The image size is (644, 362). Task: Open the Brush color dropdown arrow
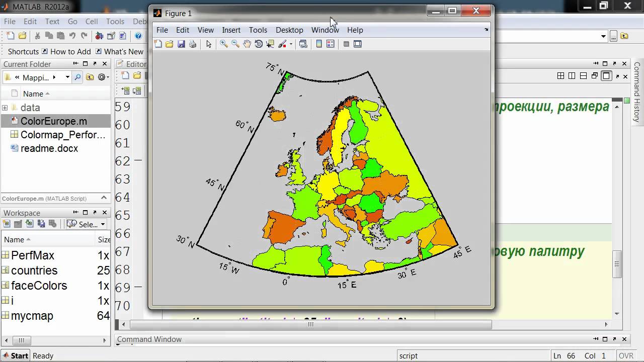pyautogui.click(x=290, y=44)
